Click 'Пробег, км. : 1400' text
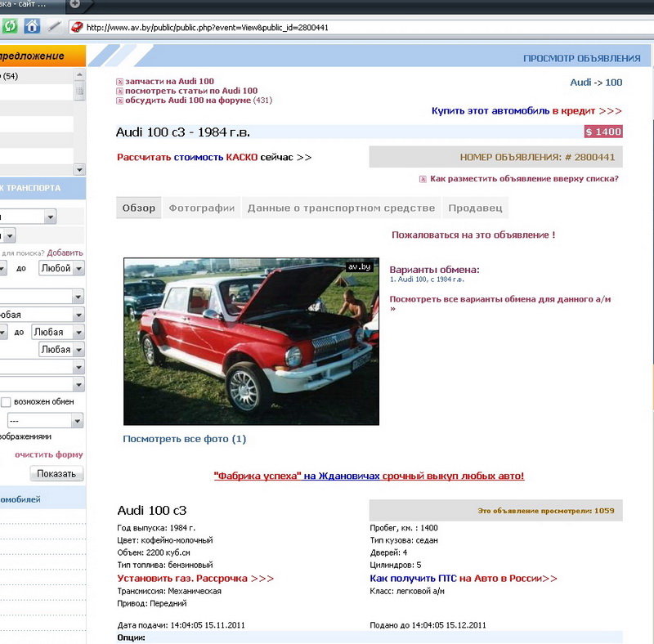 (404, 528)
